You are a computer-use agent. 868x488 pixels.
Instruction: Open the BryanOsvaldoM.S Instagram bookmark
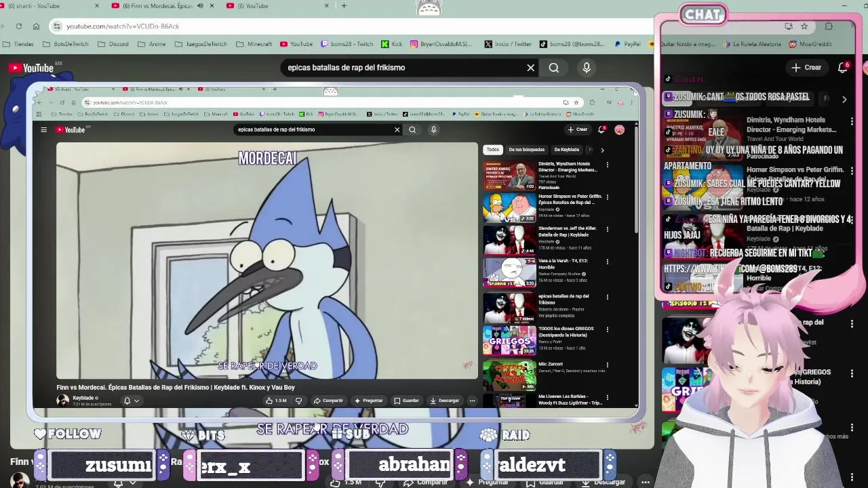441,44
